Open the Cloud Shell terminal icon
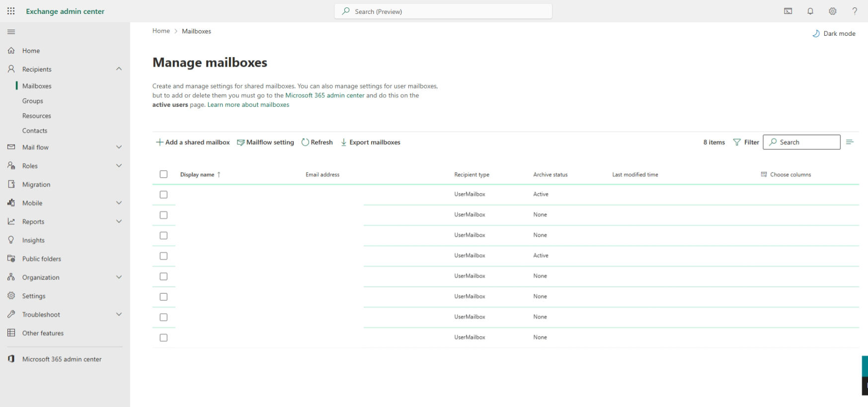The height and width of the screenshot is (407, 868). coord(788,11)
